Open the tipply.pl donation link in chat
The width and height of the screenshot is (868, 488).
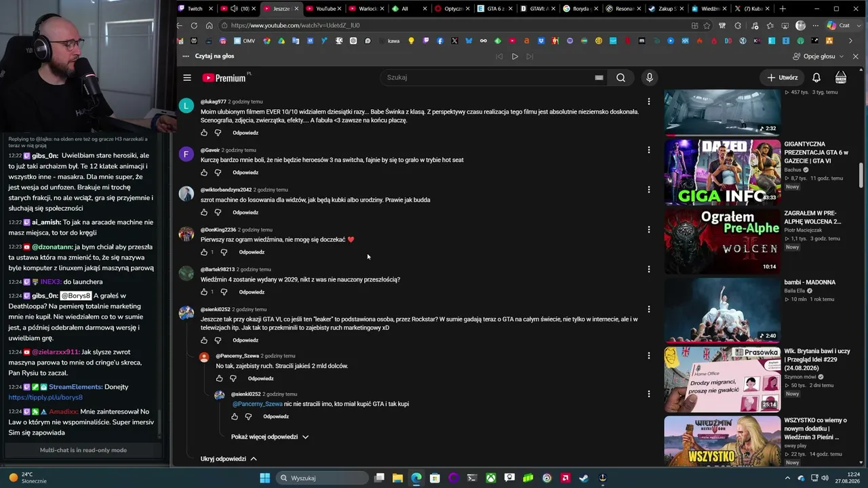pos(45,398)
